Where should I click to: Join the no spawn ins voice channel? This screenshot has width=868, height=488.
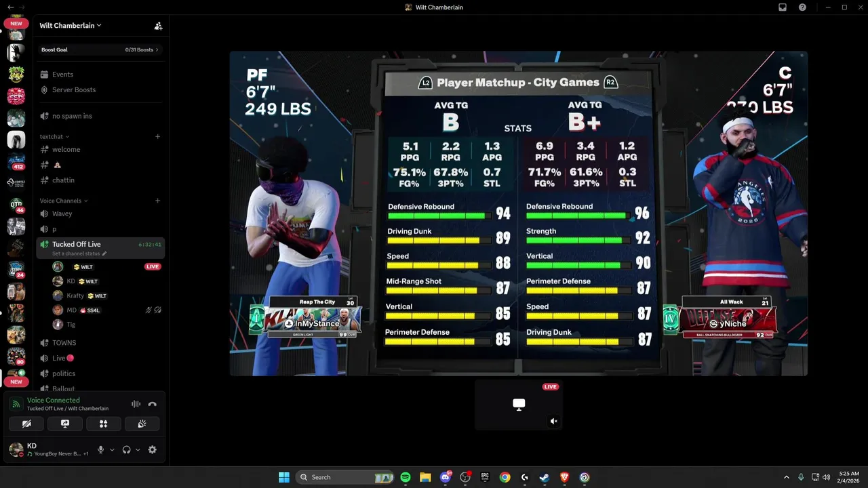tap(100, 116)
